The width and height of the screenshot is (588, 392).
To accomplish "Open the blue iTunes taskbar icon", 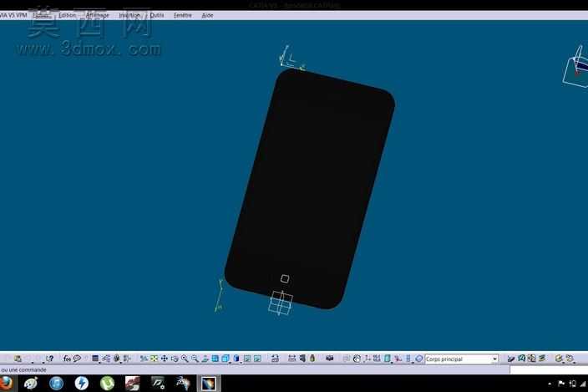I will point(56,383).
